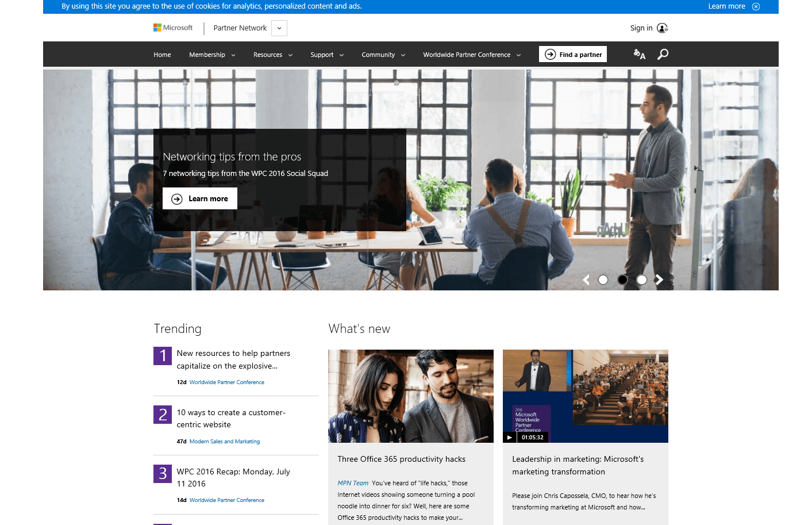Go to previous carousel slide arrow
Viewport: 812px width, 525px height.
pyautogui.click(x=586, y=279)
